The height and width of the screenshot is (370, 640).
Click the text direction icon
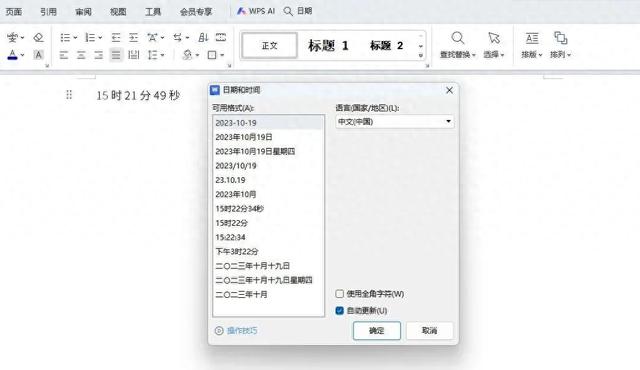click(178, 38)
